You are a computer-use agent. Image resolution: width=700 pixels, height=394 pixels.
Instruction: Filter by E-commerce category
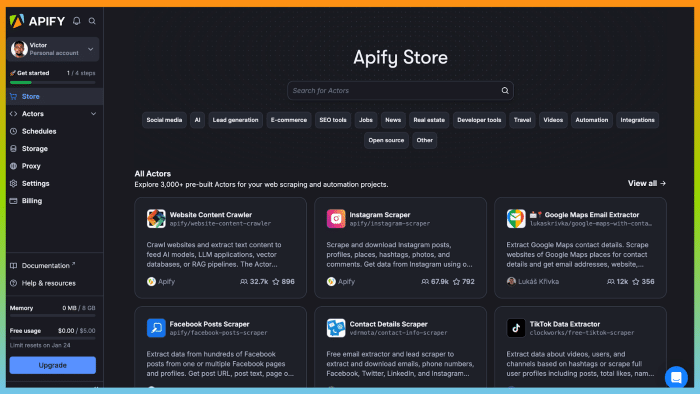(x=289, y=120)
